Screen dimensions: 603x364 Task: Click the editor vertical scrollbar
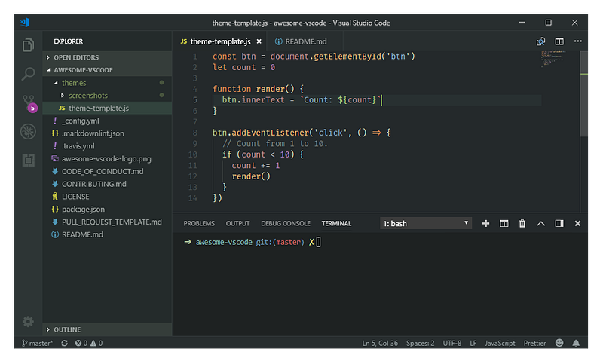[x=583, y=94]
